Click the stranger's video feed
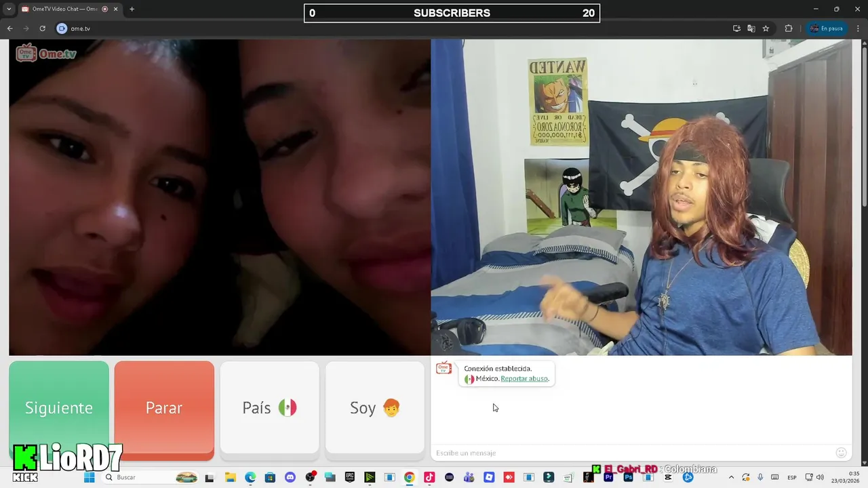 click(220, 197)
